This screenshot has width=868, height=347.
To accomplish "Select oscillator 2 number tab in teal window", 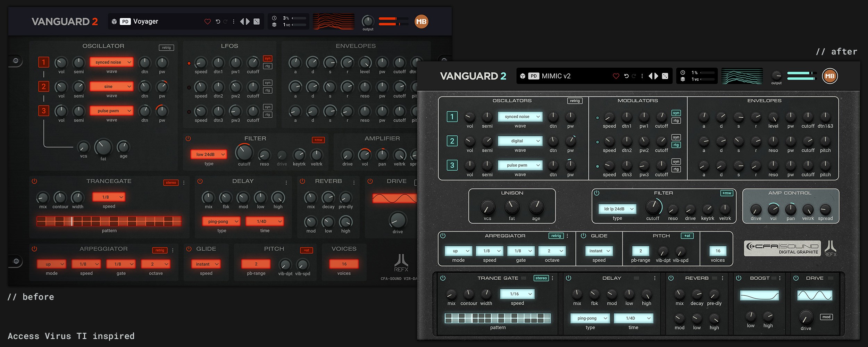I will click(x=452, y=141).
